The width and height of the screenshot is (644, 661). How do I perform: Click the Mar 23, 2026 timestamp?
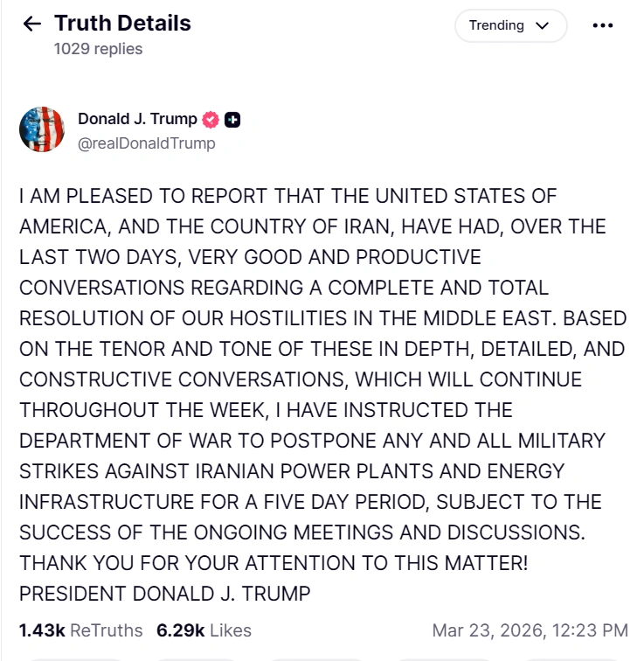530,630
